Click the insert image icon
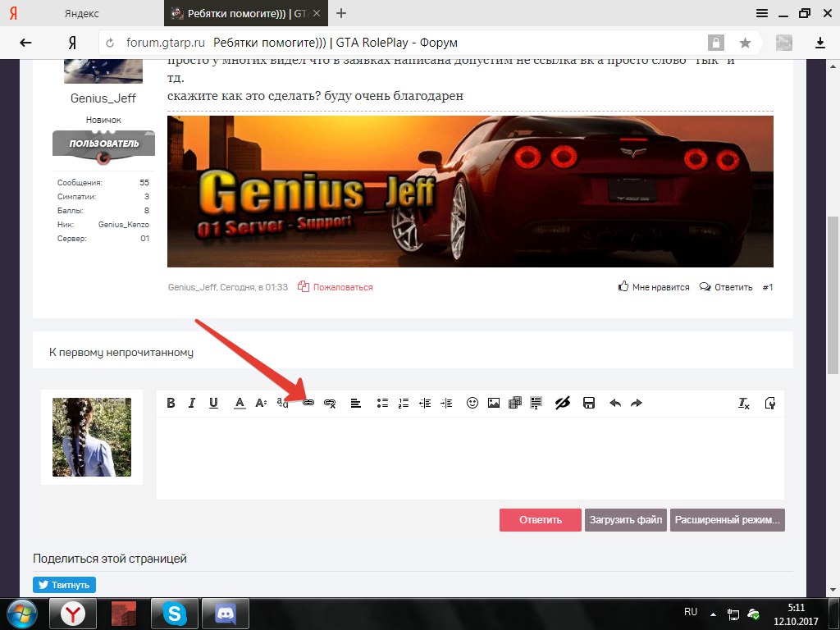The height and width of the screenshot is (630, 840). [x=494, y=403]
